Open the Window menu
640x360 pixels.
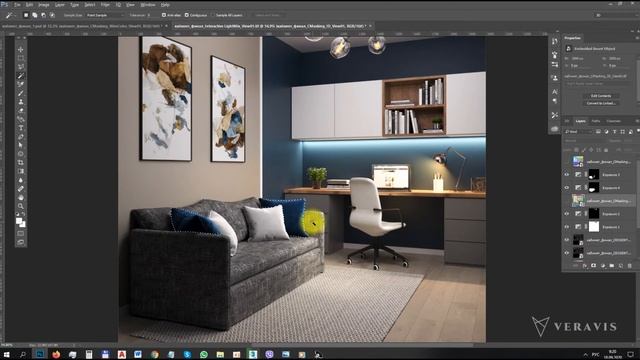point(147,4)
